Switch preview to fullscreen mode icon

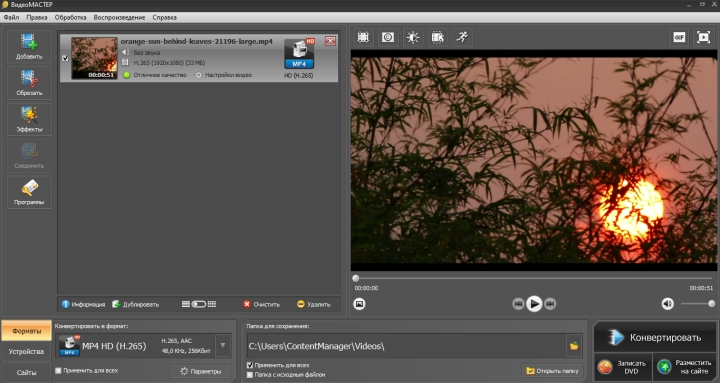point(703,37)
